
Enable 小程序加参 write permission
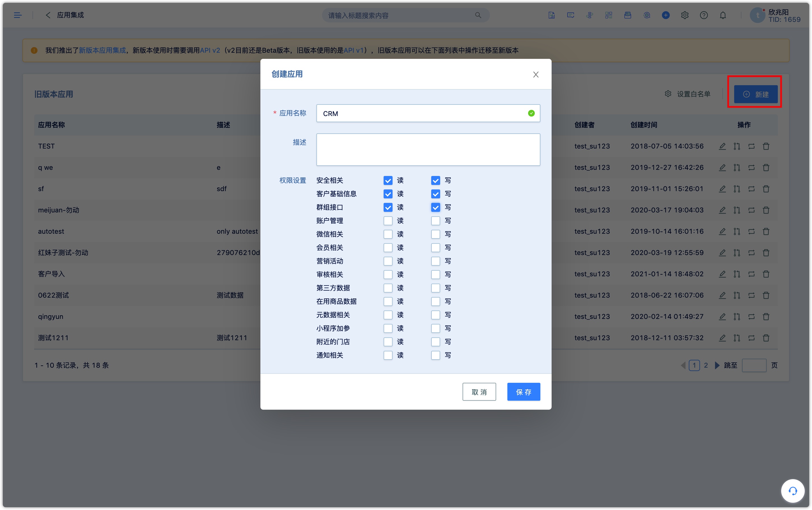435,328
